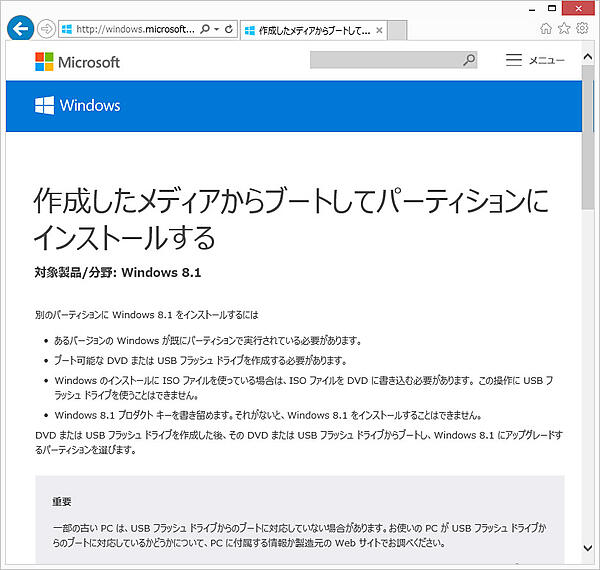The width and height of the screenshot is (600, 570).
Task: Open a new tab using the blank tab button
Action: coord(397,30)
